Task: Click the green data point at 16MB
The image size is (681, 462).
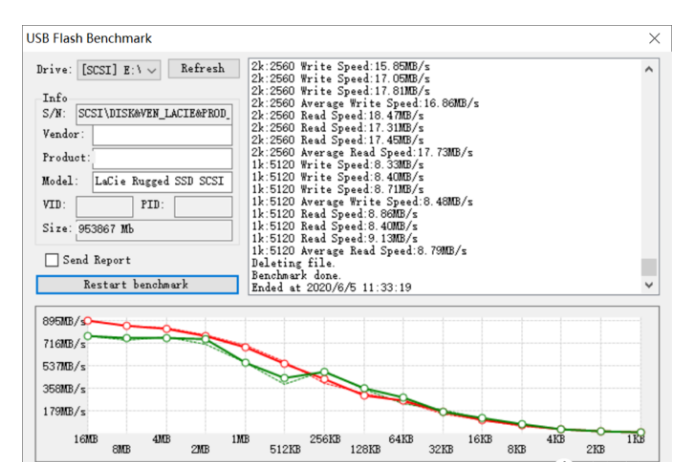Action: 88,336
